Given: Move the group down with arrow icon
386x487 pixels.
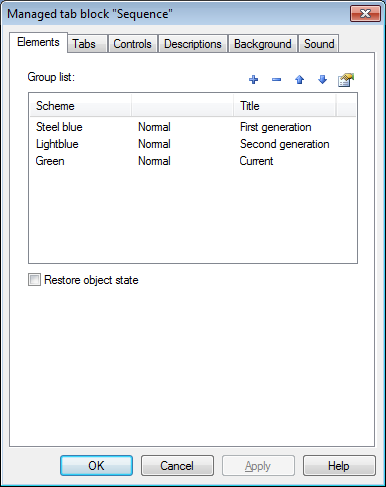Looking at the screenshot, I should pos(322,80).
